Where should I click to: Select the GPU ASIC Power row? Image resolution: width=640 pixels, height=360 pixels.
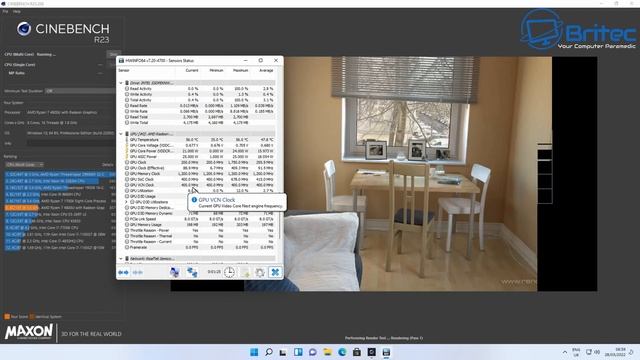199,157
